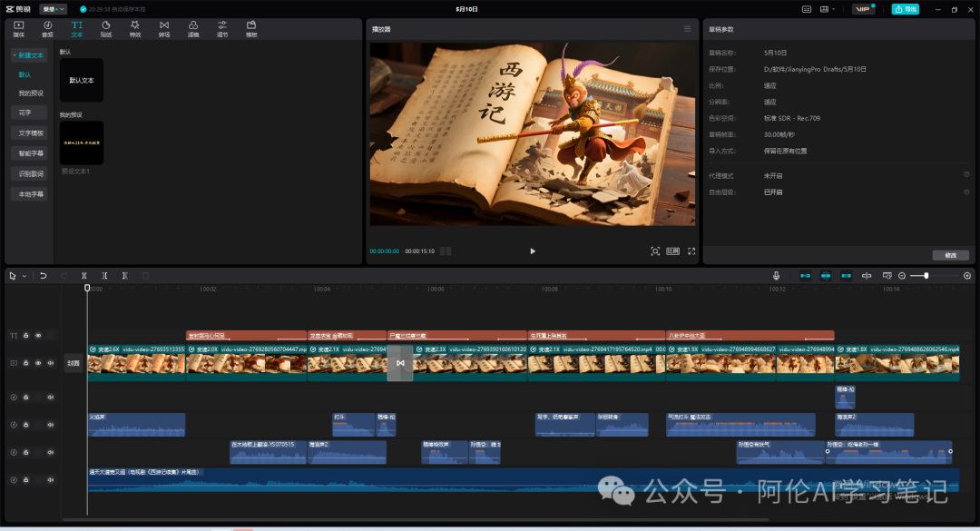Image resolution: width=980 pixels, height=531 pixels.
Task: Click the delete-left trim tool
Action: pyautogui.click(x=104, y=276)
